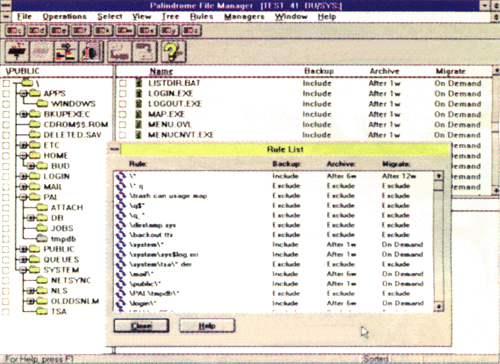Tick the checkbox beside DELETED.SAV folder
Screen dimensions: 500x364
[6, 135]
